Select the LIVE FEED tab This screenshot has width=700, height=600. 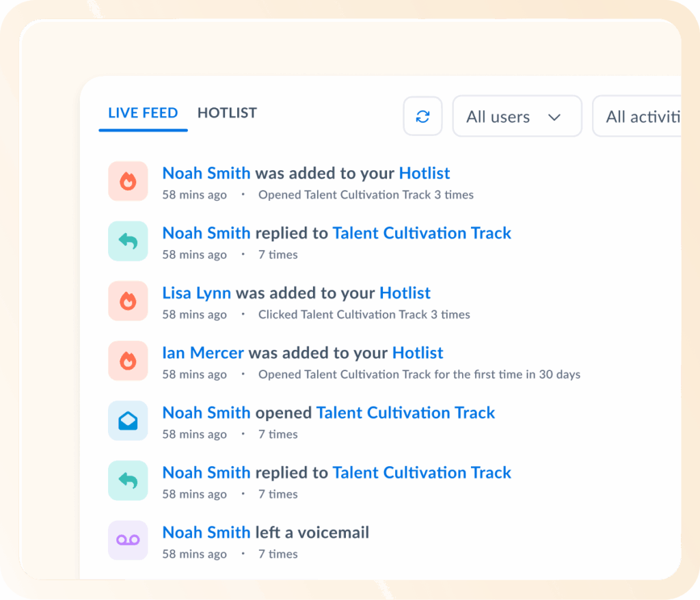click(143, 113)
